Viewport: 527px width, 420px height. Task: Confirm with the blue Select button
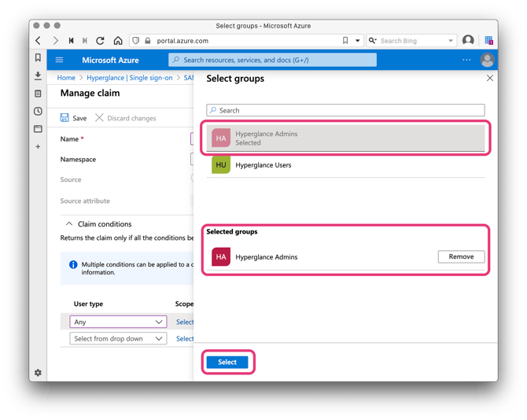tap(227, 362)
